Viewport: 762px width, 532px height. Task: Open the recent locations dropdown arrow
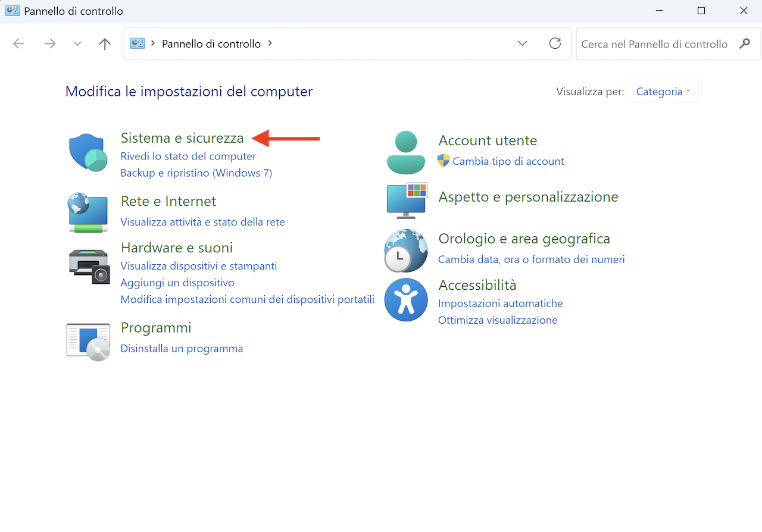tap(77, 43)
